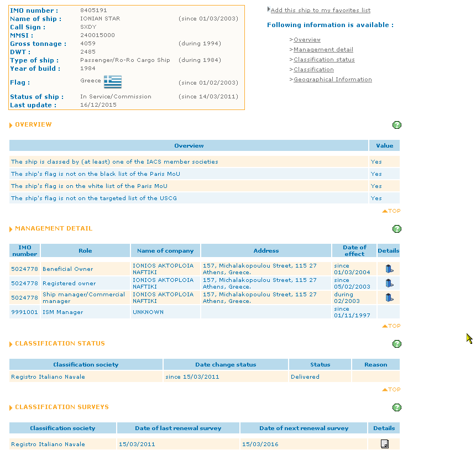Viewport: 476px width, 450px height.
Task: Click the Overview section heading arrow
Action: tap(11, 125)
